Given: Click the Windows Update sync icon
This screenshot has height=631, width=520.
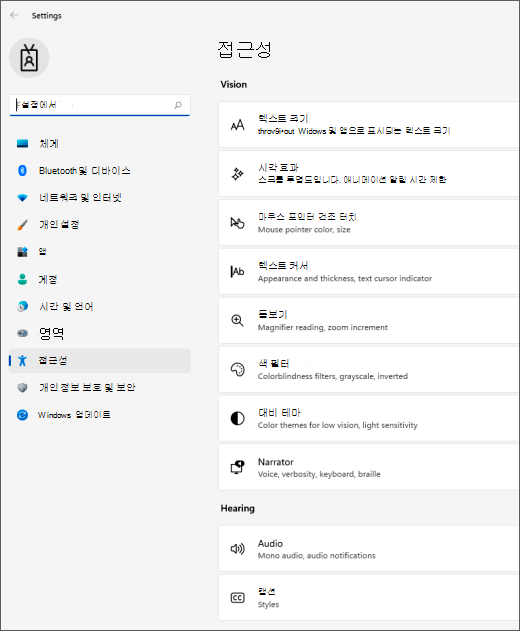Looking at the screenshot, I should pos(23,415).
